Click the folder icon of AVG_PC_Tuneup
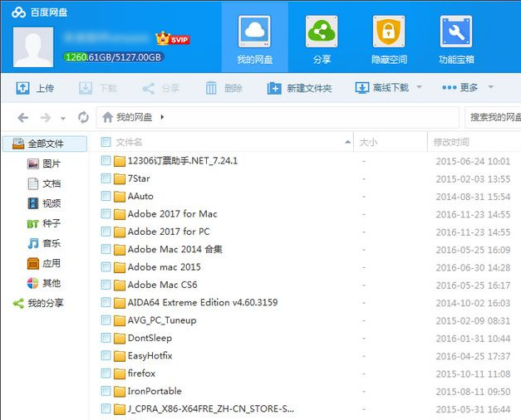Viewport: 521px width, 420px height. click(120, 320)
